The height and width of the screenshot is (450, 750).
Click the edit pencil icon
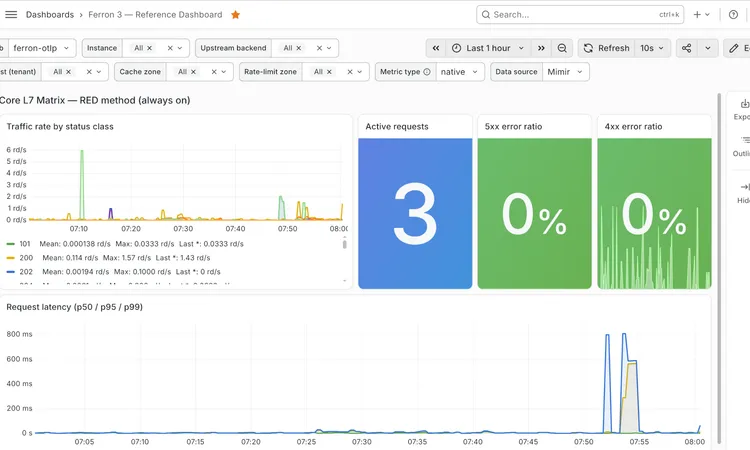coord(734,48)
